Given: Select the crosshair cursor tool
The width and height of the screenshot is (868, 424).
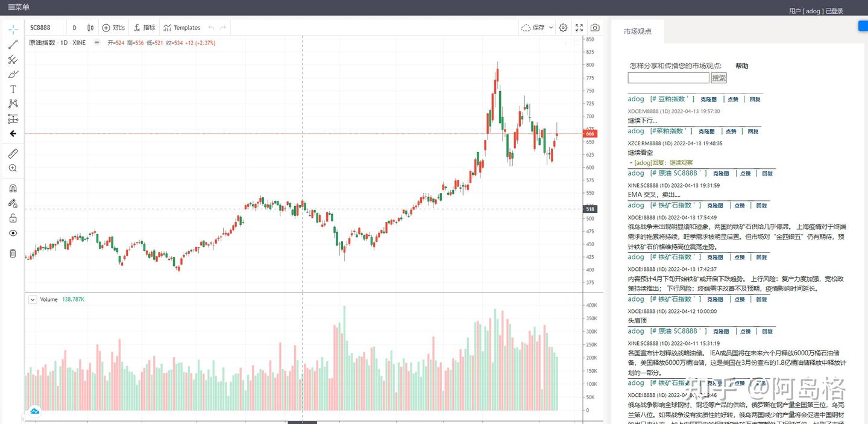Looking at the screenshot, I should [x=13, y=28].
